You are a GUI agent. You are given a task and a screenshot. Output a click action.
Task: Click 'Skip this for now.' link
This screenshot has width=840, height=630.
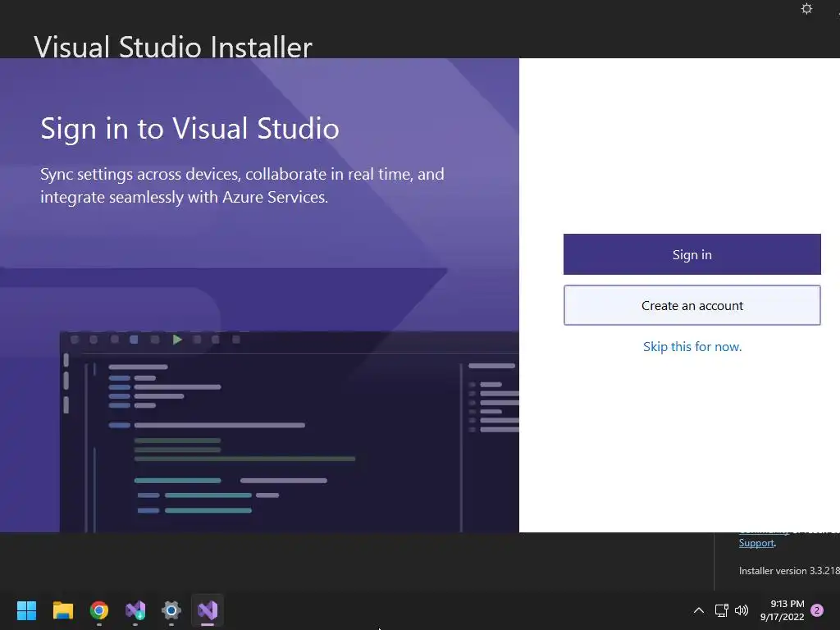coord(692,347)
